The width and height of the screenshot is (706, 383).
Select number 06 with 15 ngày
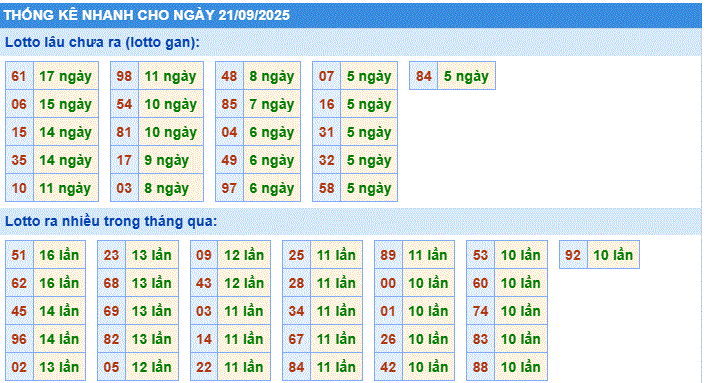pos(19,104)
